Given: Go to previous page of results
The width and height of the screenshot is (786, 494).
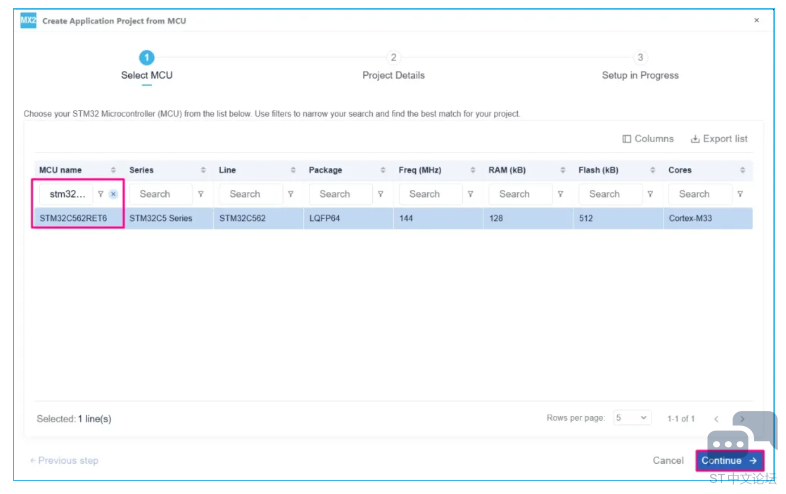Looking at the screenshot, I should point(716,419).
